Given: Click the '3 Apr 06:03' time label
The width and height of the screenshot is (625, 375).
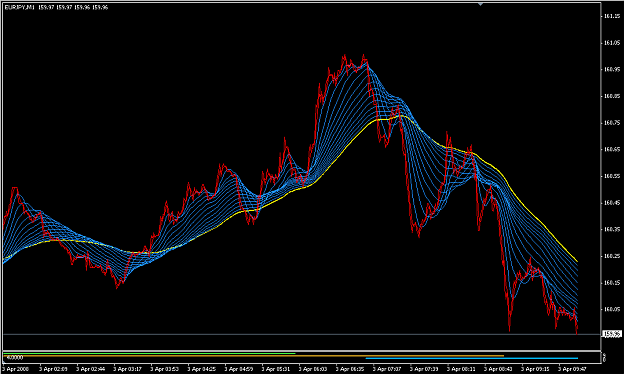Looking at the screenshot, I should tap(312, 369).
